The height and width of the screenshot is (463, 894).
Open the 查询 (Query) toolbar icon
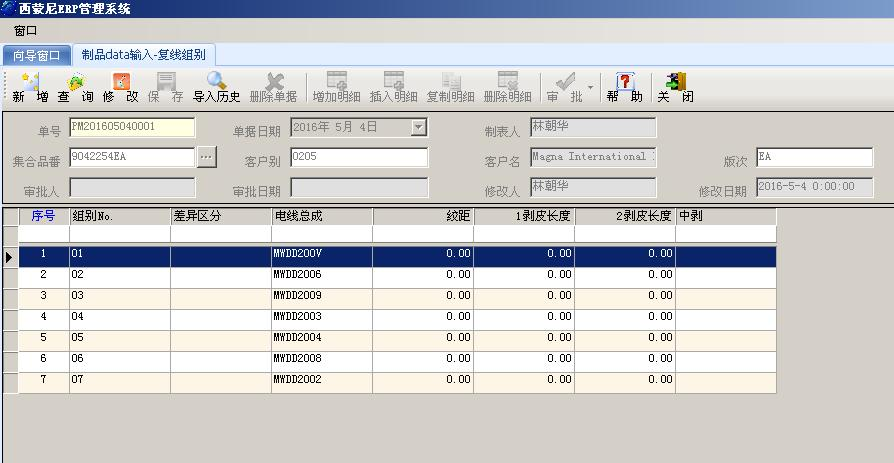point(76,82)
